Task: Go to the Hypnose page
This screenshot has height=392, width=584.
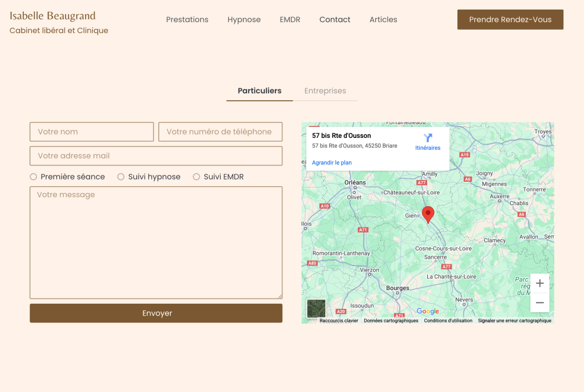Action: (x=244, y=19)
